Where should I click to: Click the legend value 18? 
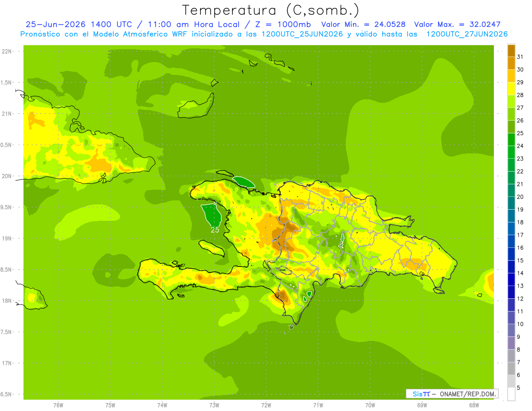520,222
